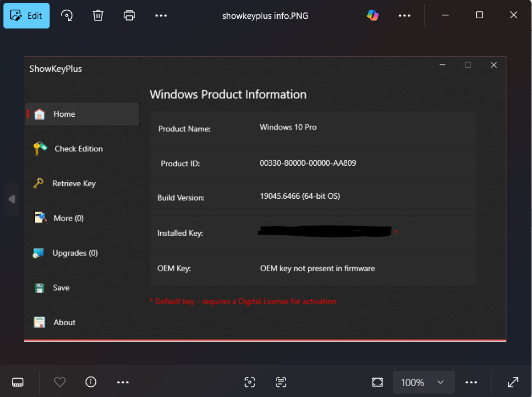Open the See more menu beside the printer icon
The image size is (532, 397).
pos(161,15)
